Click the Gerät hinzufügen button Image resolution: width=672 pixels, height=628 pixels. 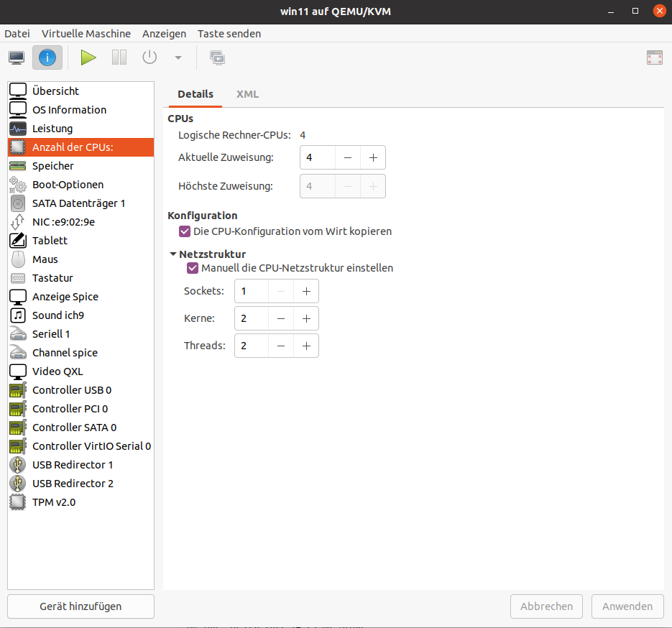pyautogui.click(x=80, y=606)
